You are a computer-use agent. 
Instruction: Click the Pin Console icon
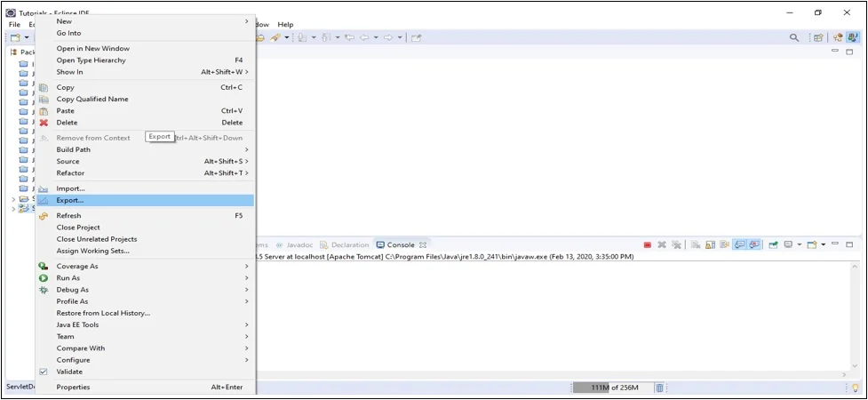[x=773, y=244]
